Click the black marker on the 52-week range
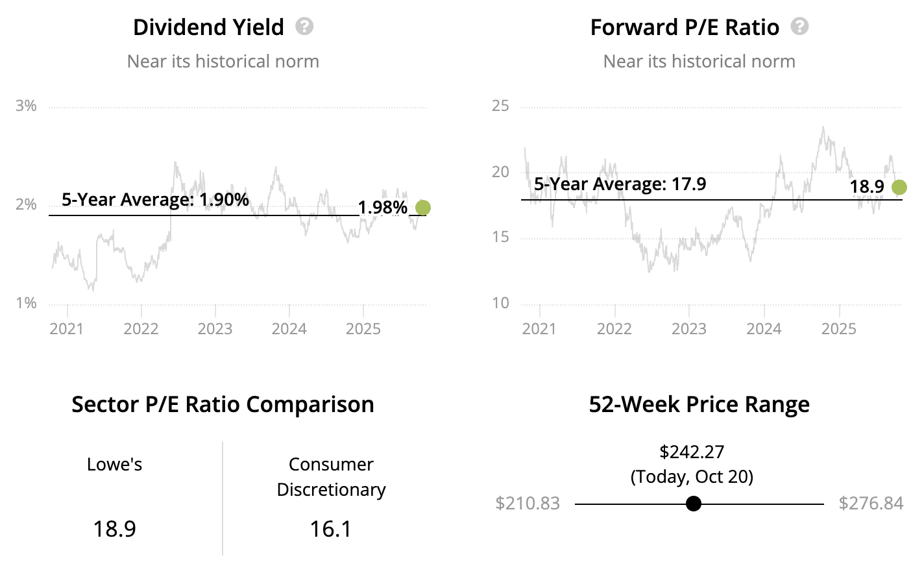 click(694, 504)
